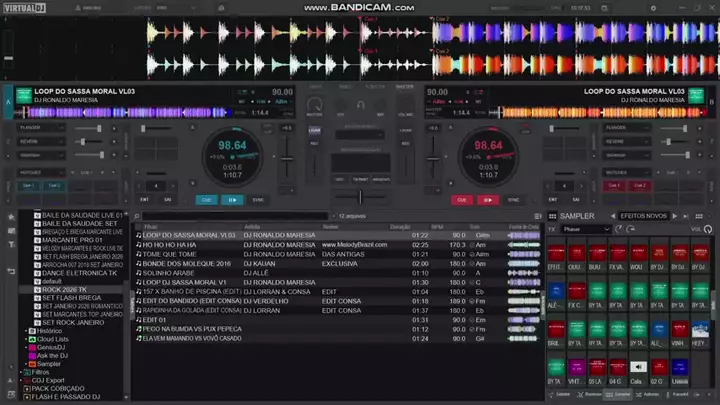Viewport: 720px width, 405px height.
Task: Open the REVERB effect dropdown on right deck
Action: click(628, 142)
